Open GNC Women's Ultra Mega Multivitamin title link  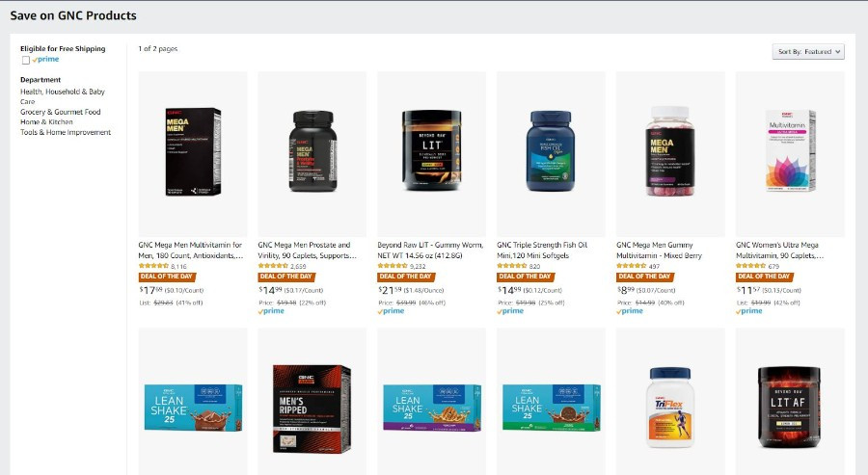(x=780, y=250)
